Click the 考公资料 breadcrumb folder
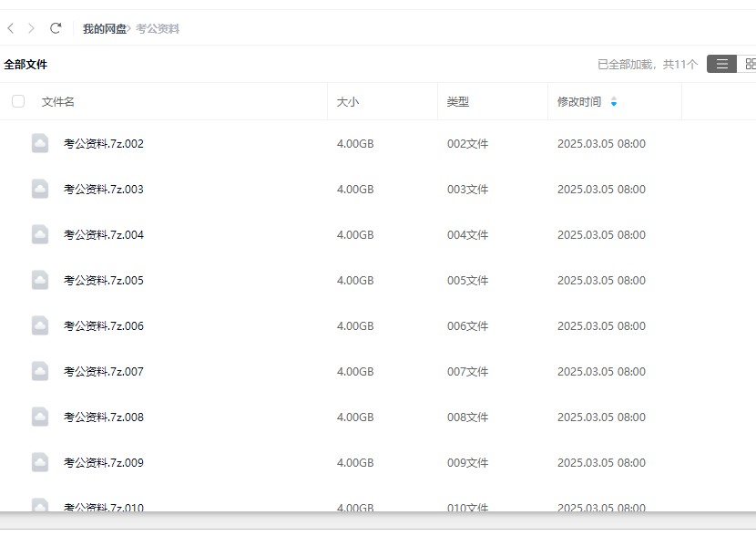 (x=158, y=29)
